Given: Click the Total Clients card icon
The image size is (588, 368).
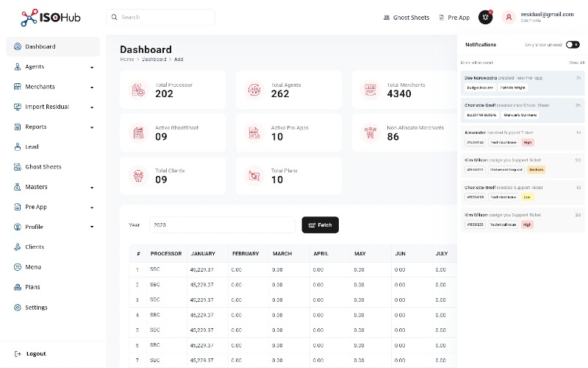Looking at the screenshot, I should coord(138,176).
